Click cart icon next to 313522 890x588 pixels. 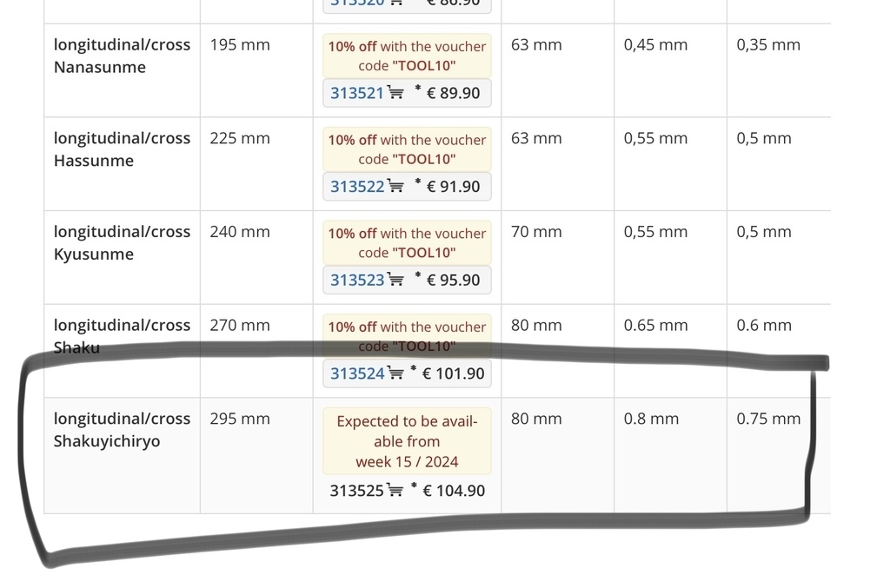[x=395, y=185]
